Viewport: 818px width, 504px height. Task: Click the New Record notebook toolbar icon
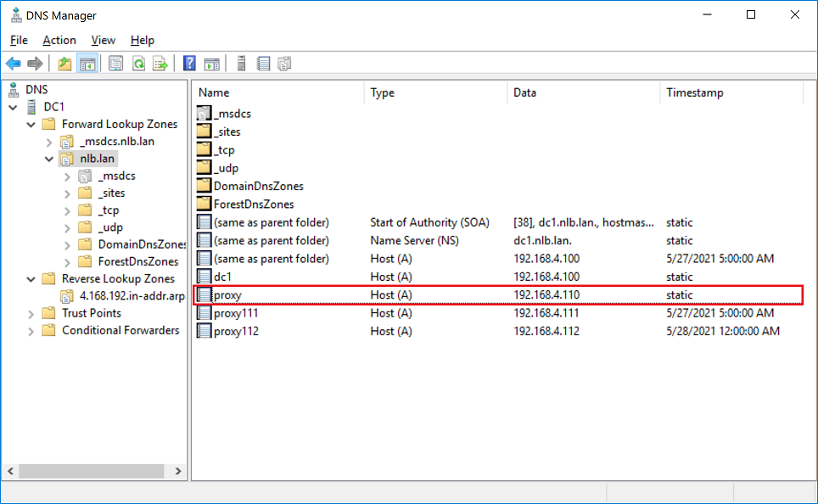263,64
